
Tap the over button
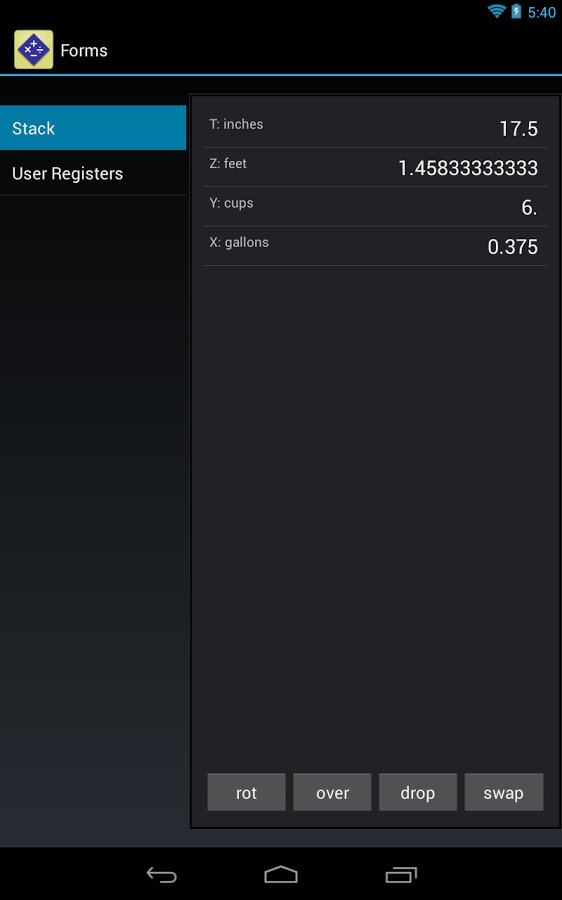(332, 792)
